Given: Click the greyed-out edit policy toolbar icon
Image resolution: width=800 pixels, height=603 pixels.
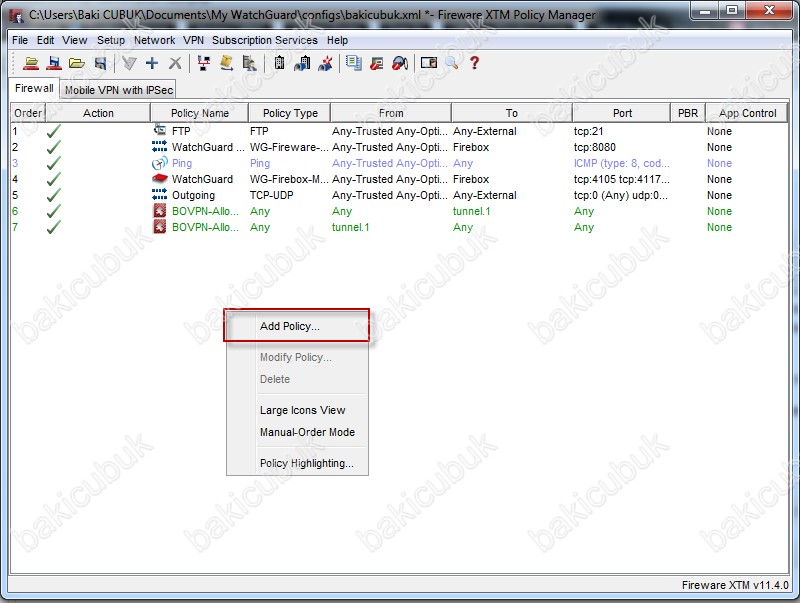Looking at the screenshot, I should (129, 63).
